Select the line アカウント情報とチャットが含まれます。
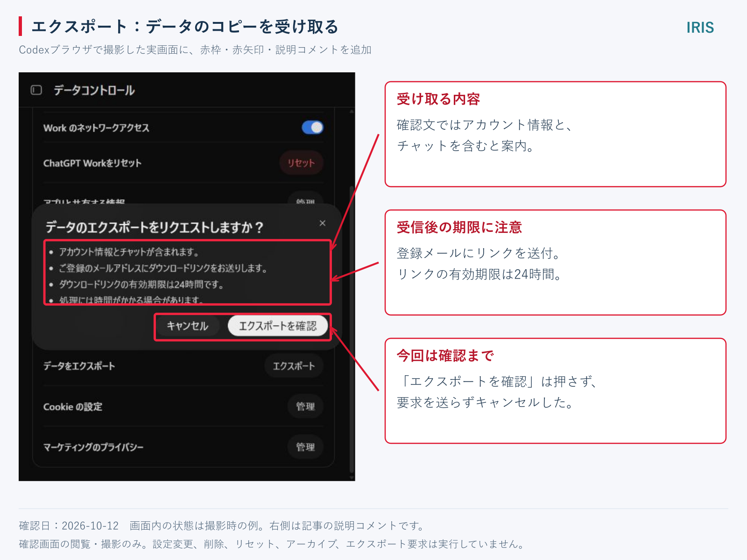The image size is (747, 560). tap(129, 252)
